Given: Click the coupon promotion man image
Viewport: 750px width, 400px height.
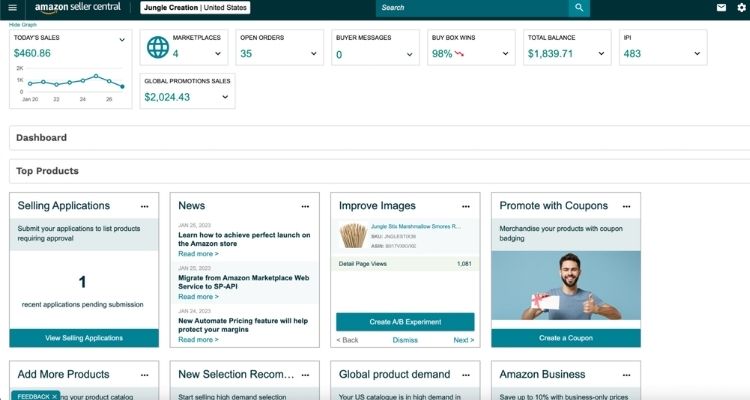Looking at the screenshot, I should [566, 286].
